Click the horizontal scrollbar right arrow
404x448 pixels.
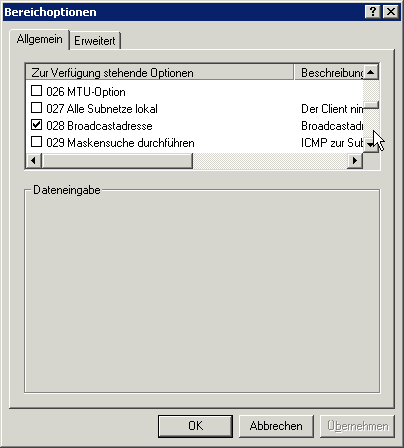pyautogui.click(x=355, y=161)
